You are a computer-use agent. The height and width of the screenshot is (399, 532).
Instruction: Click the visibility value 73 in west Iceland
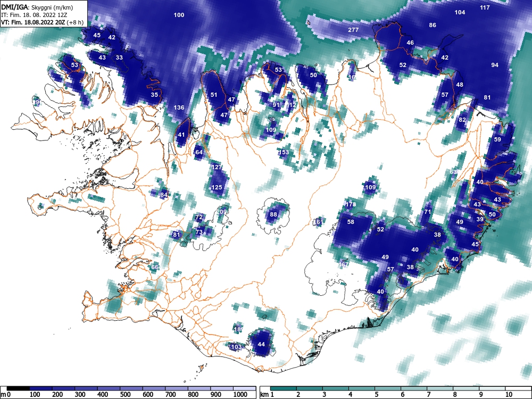click(199, 232)
